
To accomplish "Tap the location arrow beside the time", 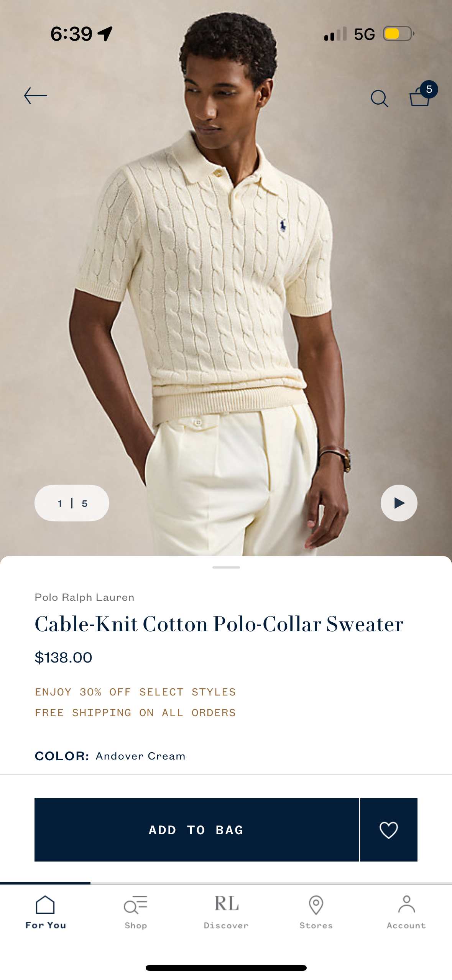I will click(x=105, y=34).
